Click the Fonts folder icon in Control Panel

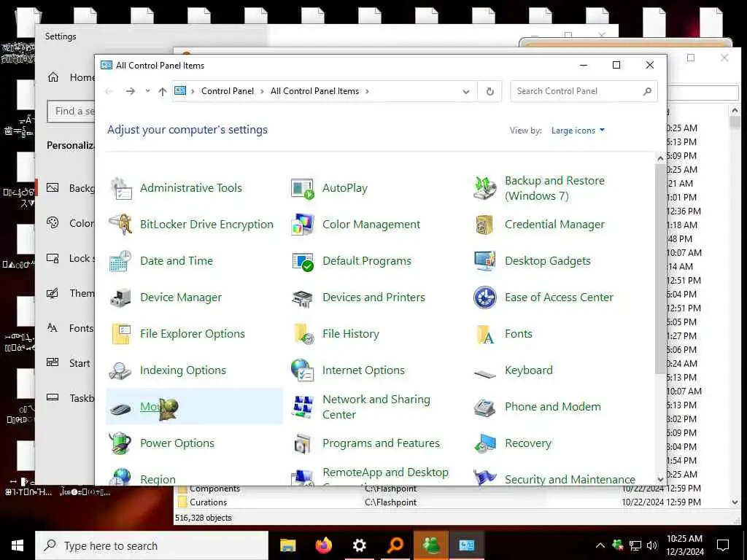pyautogui.click(x=486, y=334)
